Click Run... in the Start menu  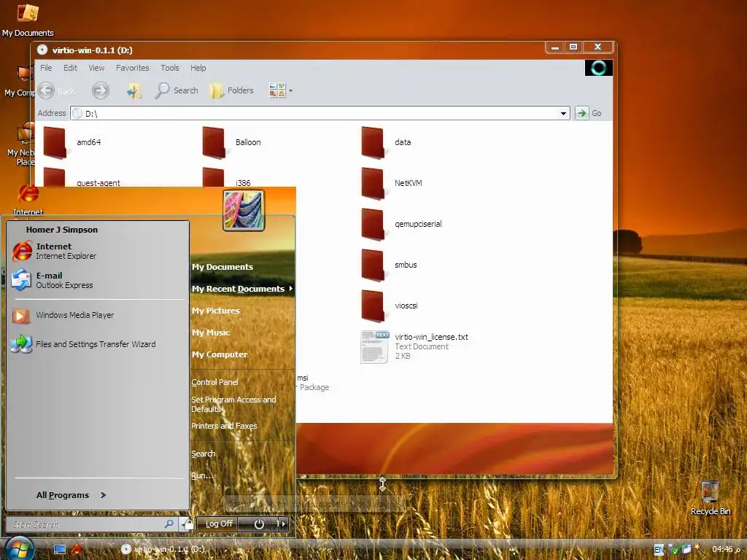[x=201, y=475]
